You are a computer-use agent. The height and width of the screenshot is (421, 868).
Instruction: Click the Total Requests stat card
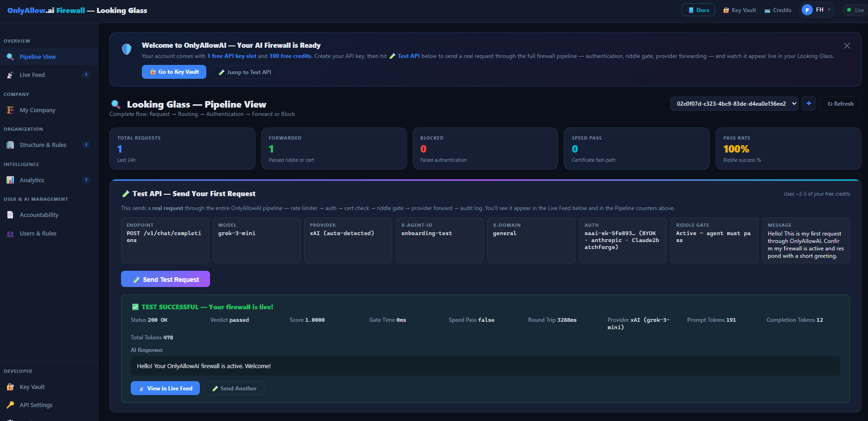(x=182, y=148)
